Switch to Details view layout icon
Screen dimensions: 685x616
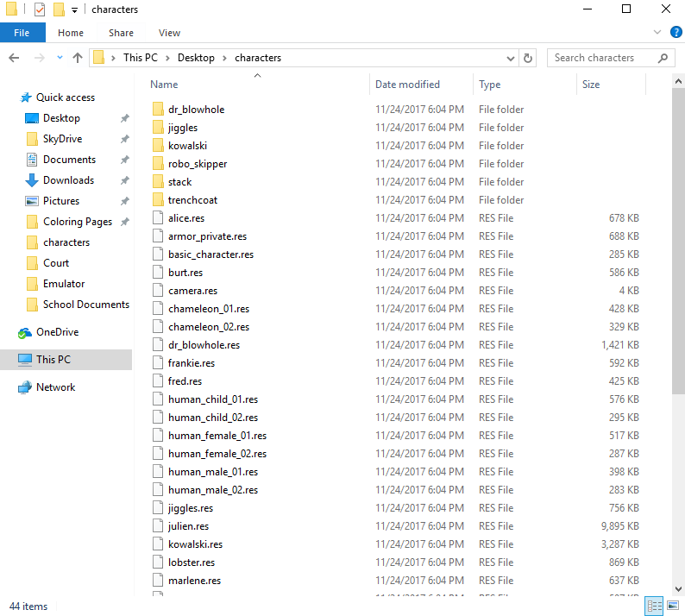point(654,606)
